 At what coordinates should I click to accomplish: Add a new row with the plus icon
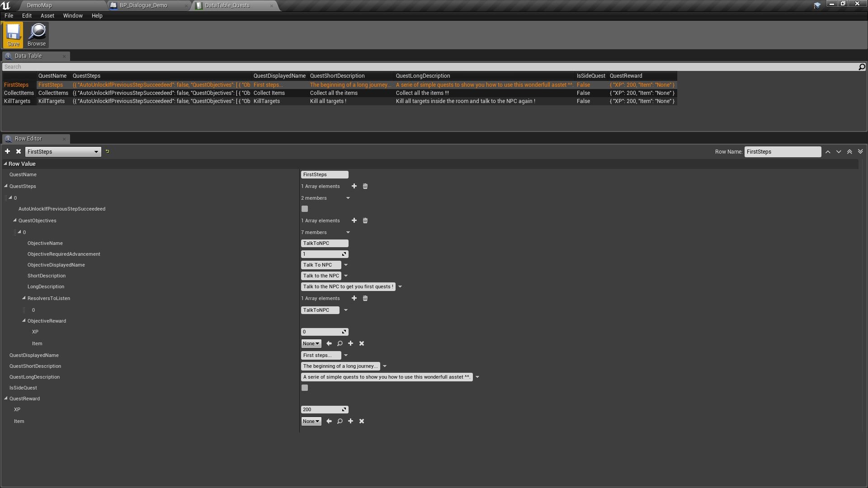tap(7, 151)
